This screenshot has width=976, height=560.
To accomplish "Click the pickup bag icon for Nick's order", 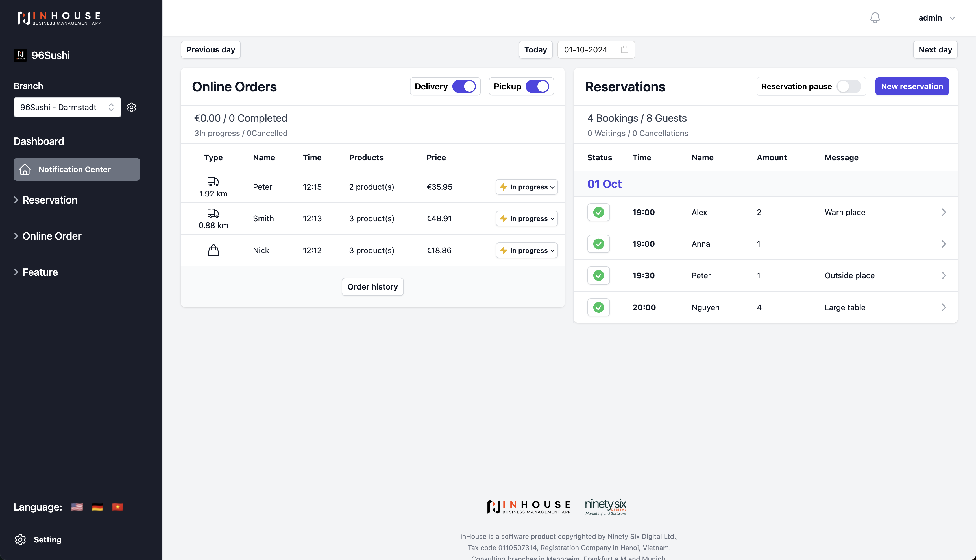I will click(x=213, y=250).
